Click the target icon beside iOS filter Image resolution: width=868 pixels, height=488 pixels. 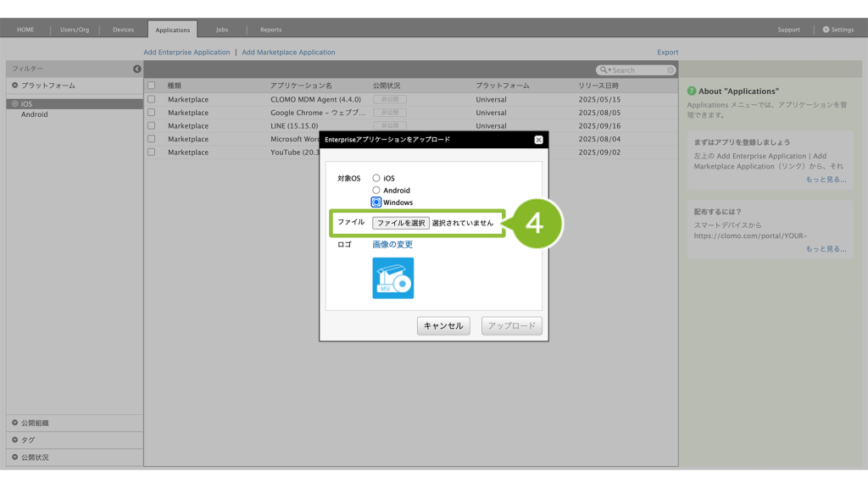tap(14, 104)
